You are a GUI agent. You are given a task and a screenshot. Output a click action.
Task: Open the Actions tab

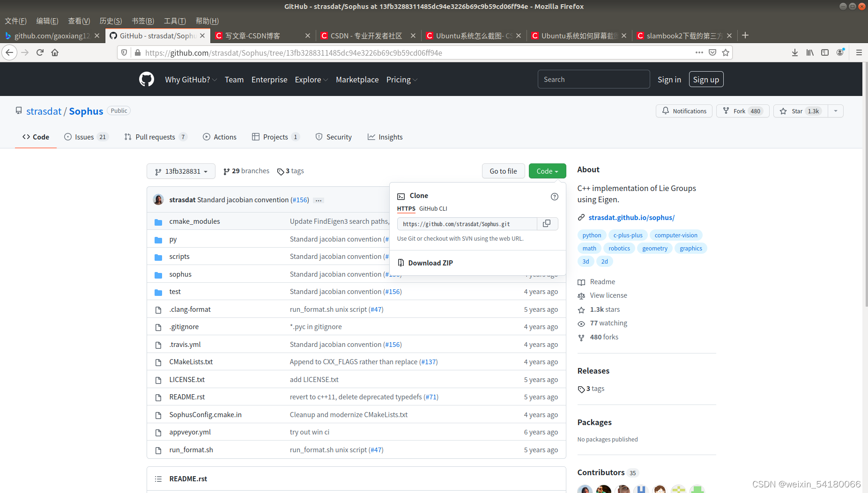pyautogui.click(x=220, y=137)
